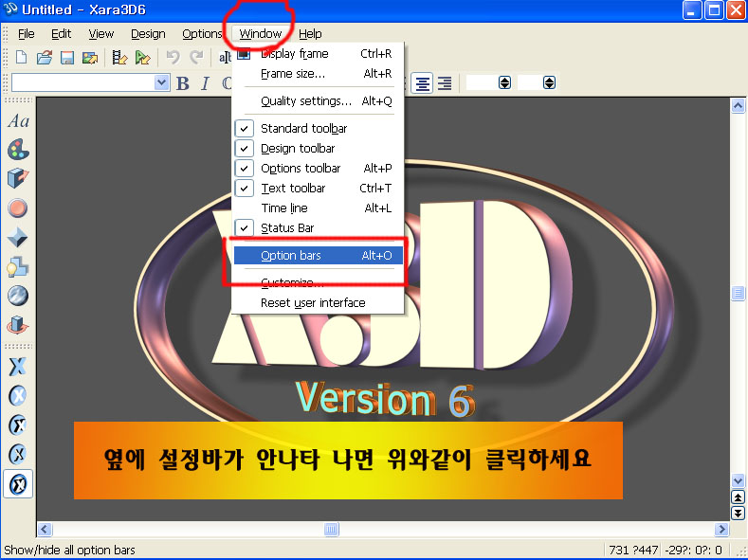Click vertical scrollbar down arrow
Viewport: 748px width, 560px height.
point(738,481)
